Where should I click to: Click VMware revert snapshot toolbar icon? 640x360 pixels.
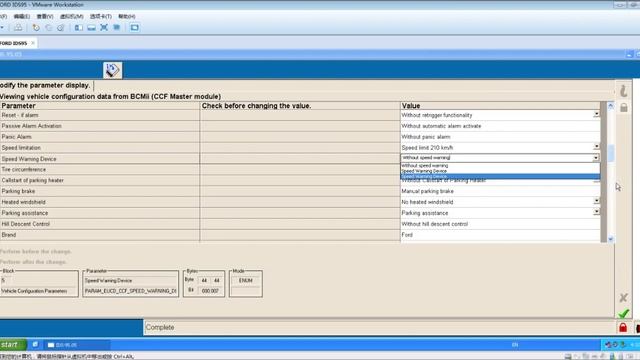coord(49,28)
